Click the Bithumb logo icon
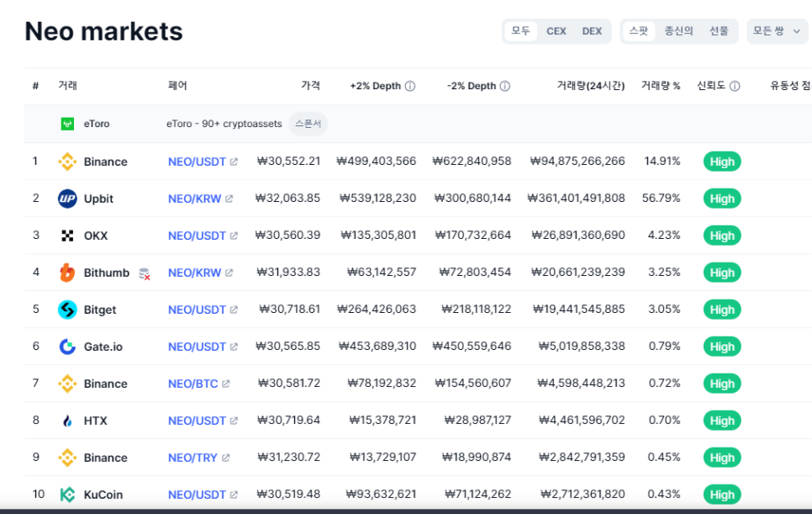The width and height of the screenshot is (812, 514). pos(67,273)
